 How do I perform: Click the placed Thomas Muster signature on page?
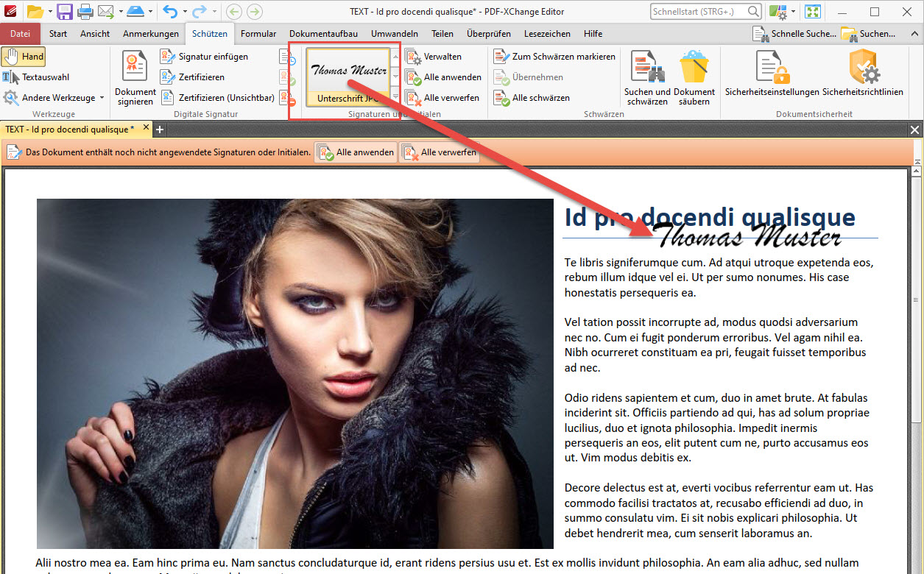[747, 235]
